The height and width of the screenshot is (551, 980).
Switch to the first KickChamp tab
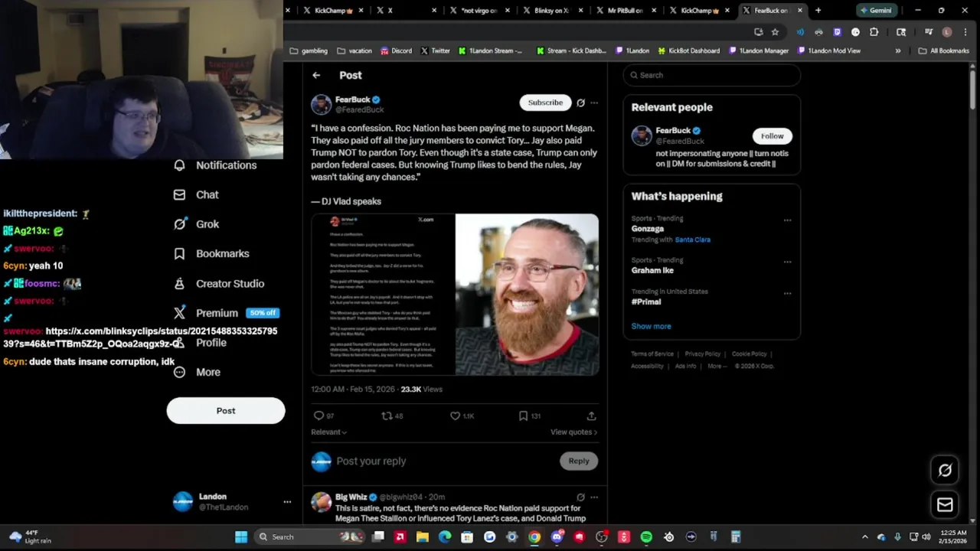click(x=332, y=11)
